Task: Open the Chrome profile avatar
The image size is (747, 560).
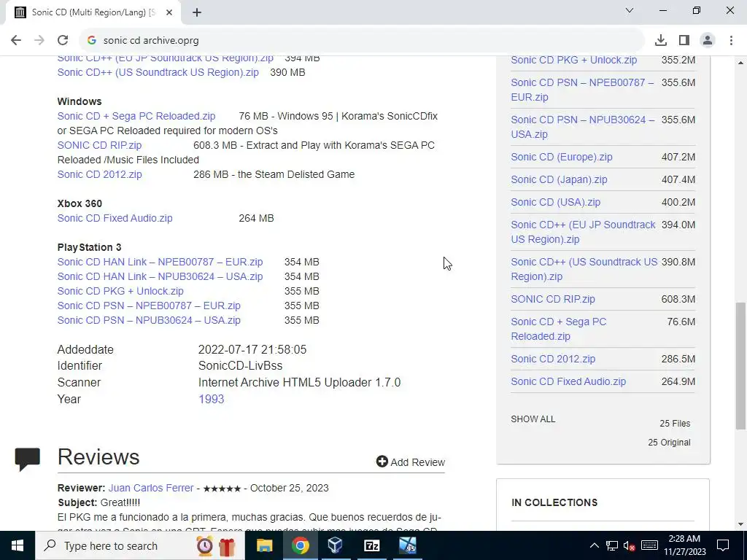Action: [708, 40]
